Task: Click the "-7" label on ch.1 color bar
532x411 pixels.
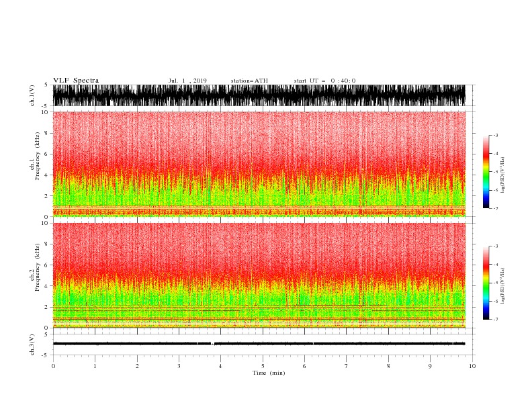Action: [495, 208]
